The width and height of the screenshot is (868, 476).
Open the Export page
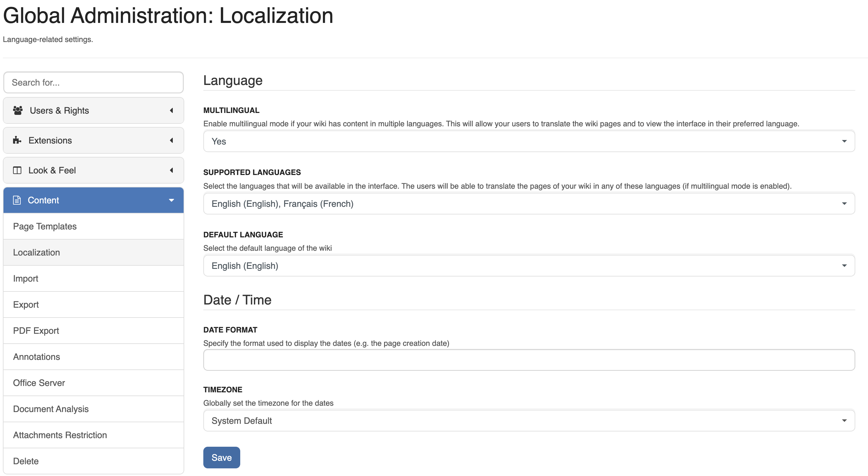pyautogui.click(x=93, y=304)
